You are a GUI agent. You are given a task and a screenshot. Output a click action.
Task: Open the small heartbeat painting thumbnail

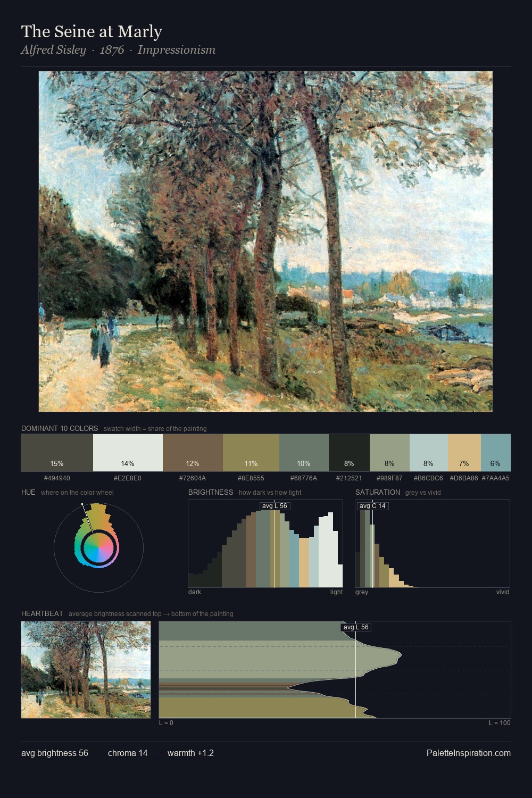pyautogui.click(x=86, y=670)
